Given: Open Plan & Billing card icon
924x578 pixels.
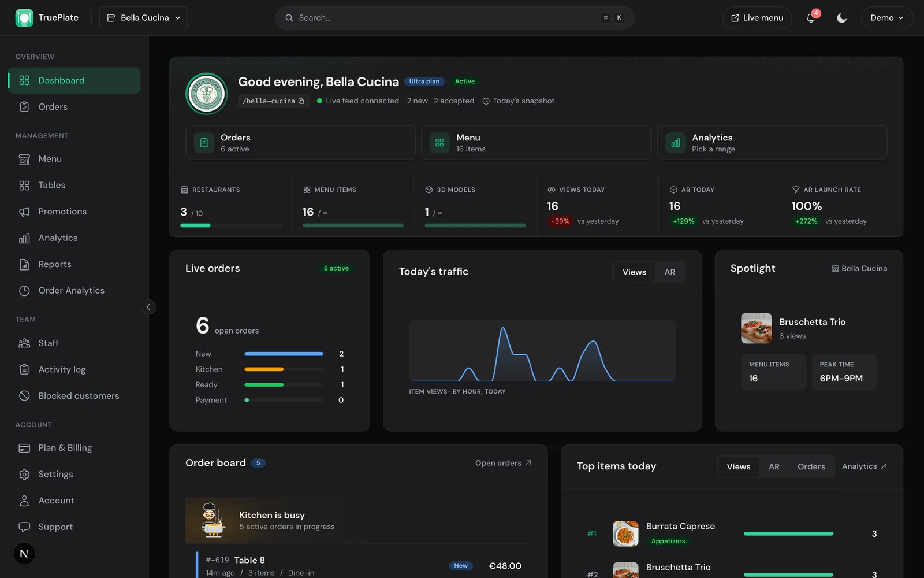Looking at the screenshot, I should pyautogui.click(x=24, y=448).
